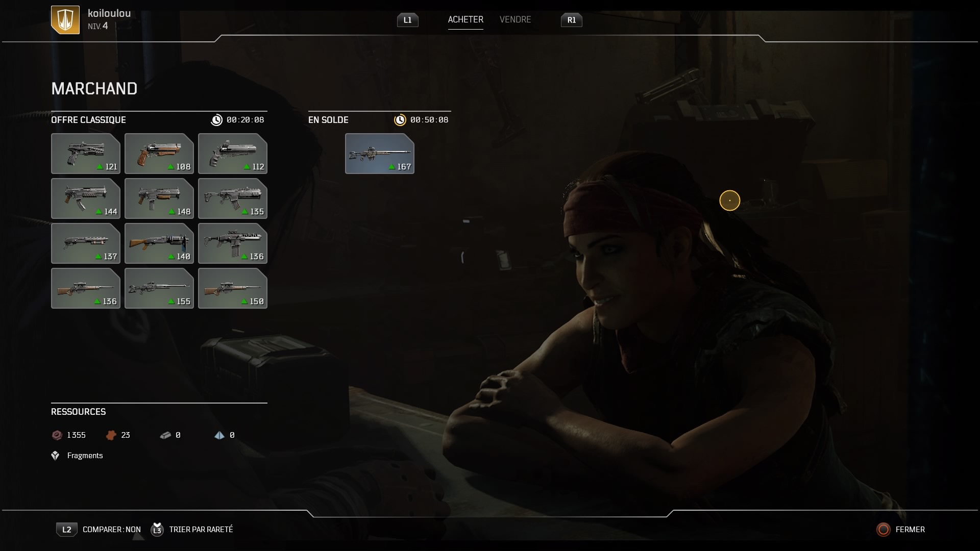Toggle COMPARER : NON option
Screen dimensions: 980x551
tap(111, 530)
